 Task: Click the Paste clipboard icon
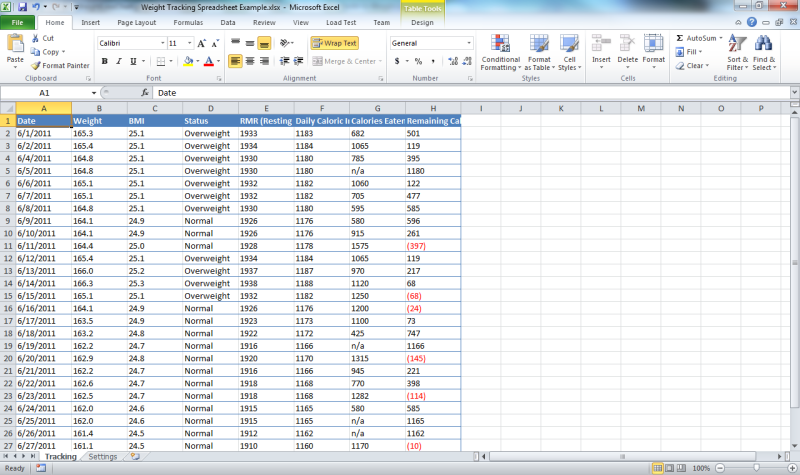click(x=15, y=43)
